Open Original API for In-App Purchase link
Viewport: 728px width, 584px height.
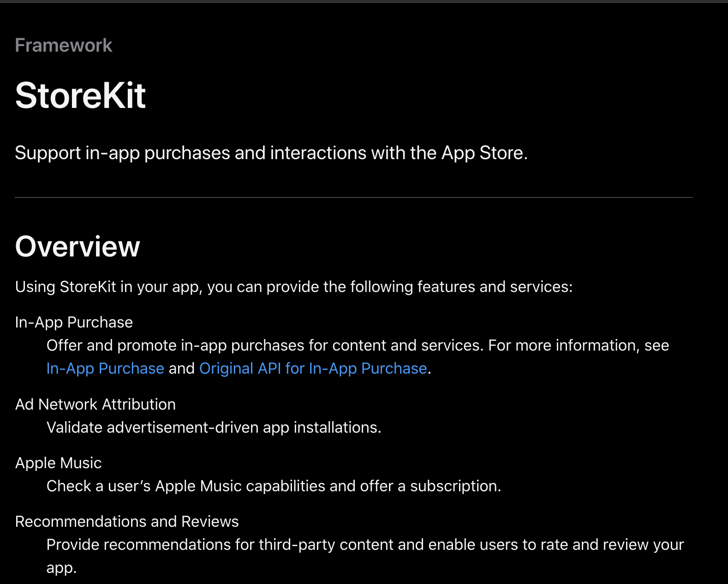coord(313,368)
